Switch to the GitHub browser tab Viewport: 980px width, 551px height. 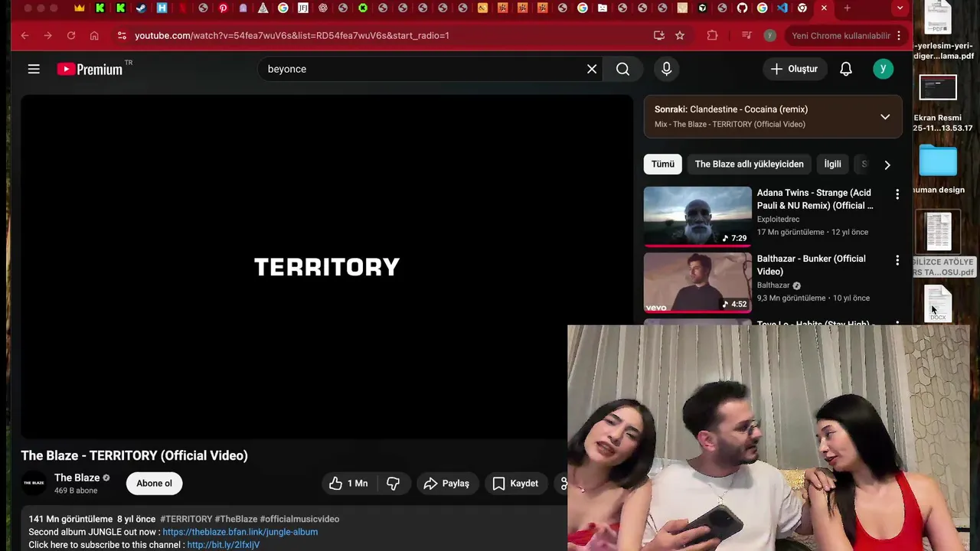click(742, 8)
